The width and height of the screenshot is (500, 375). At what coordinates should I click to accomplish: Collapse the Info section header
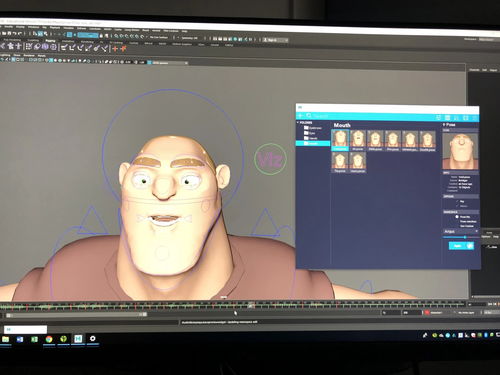(x=461, y=173)
